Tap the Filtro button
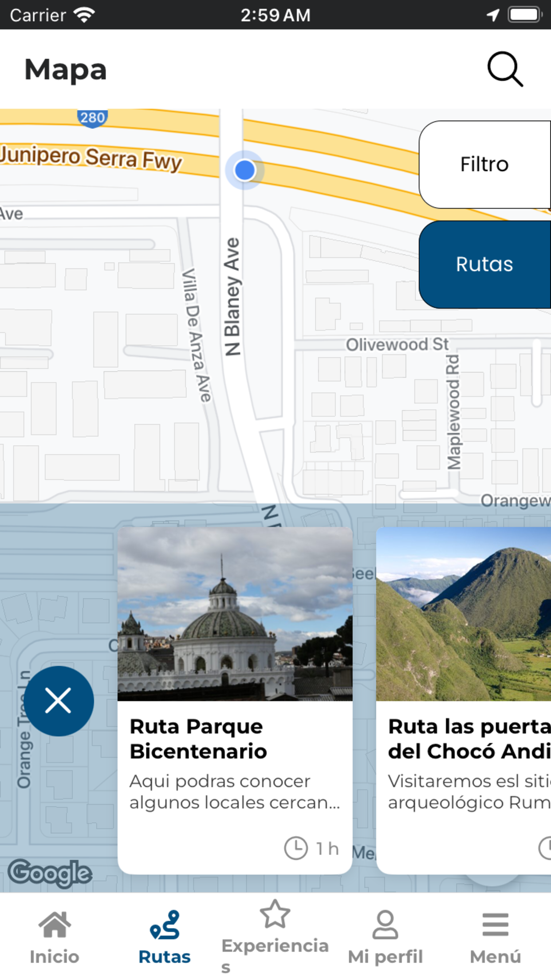 (x=485, y=164)
